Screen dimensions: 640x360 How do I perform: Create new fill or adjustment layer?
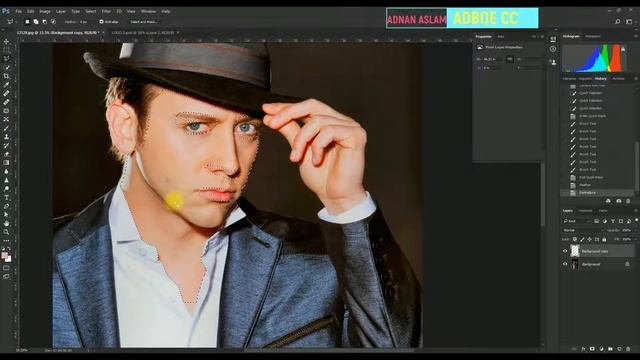(x=601, y=349)
